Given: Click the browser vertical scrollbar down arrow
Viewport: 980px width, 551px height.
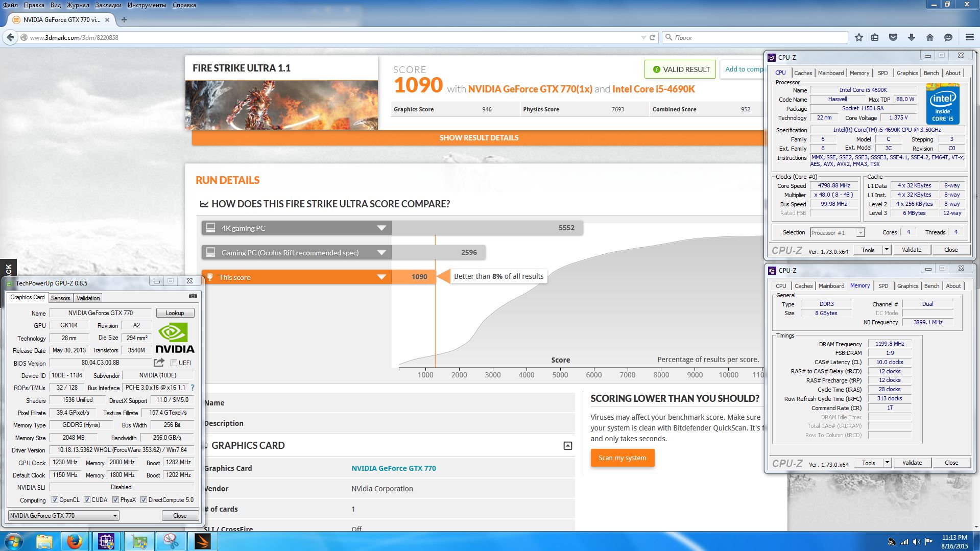Looking at the screenshot, I should point(976,526).
